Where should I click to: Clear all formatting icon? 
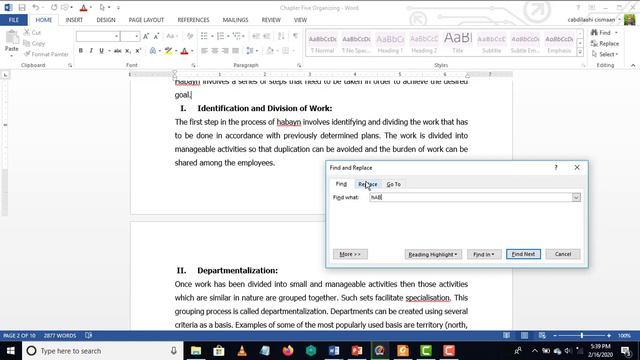[x=190, y=36]
